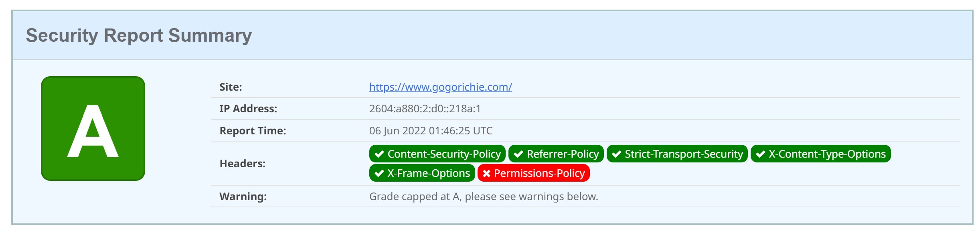Click the Warning row label

(x=243, y=197)
